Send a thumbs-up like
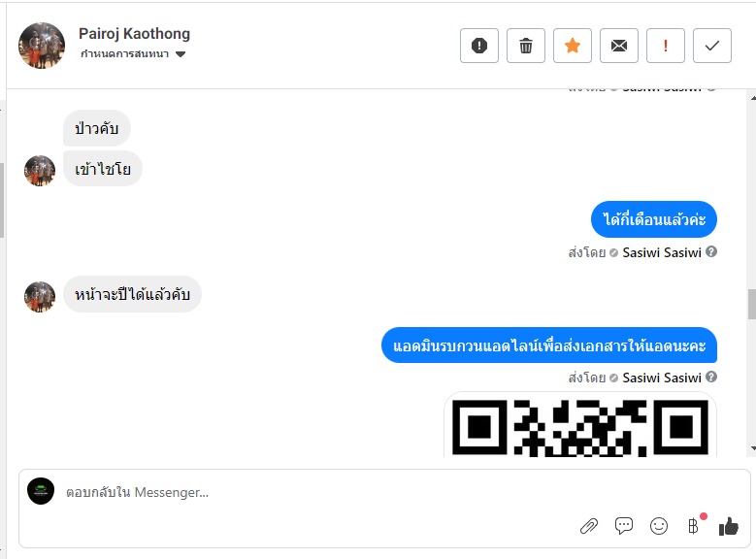The height and width of the screenshot is (559, 756). [729, 526]
